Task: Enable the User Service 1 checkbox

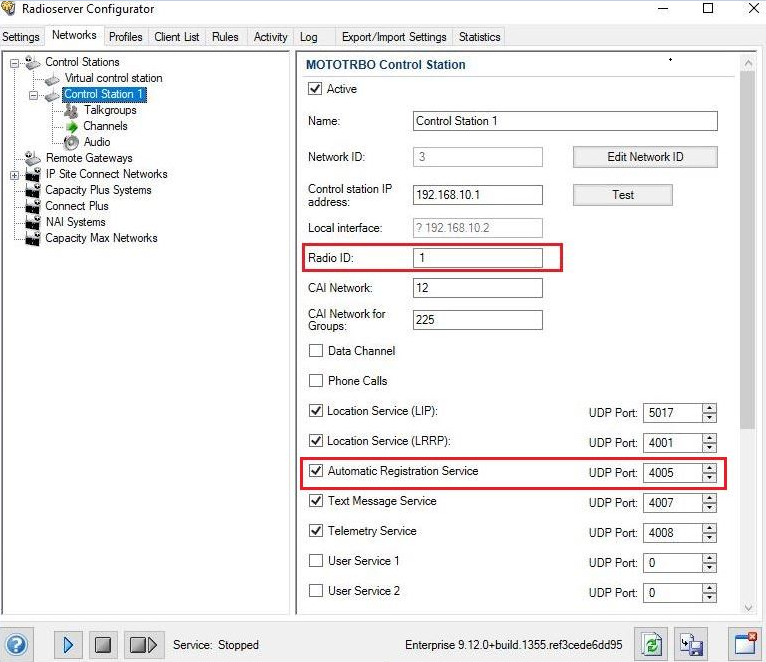Action: [316, 560]
